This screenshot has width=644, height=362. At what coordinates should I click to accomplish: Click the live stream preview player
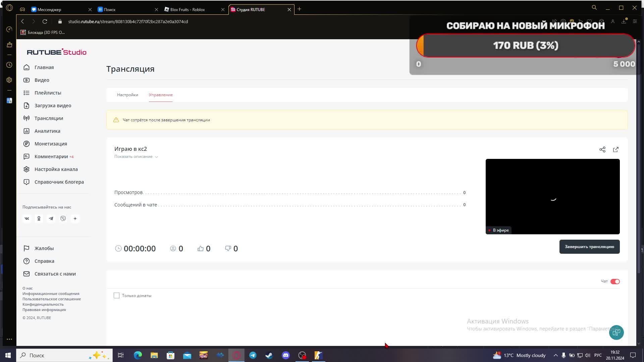(552, 196)
